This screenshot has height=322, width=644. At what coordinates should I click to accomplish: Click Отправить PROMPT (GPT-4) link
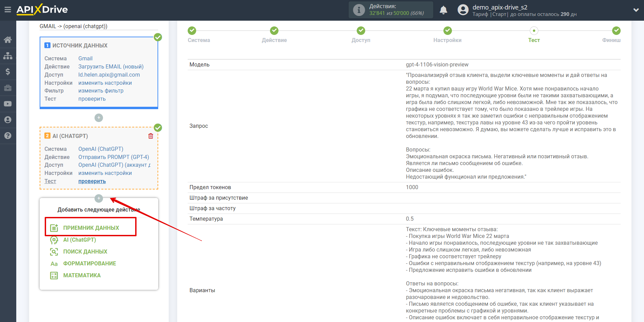pos(114,157)
